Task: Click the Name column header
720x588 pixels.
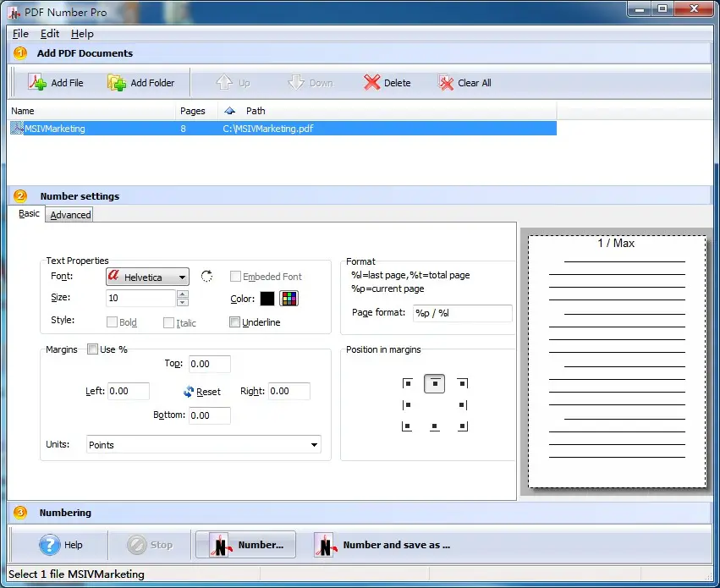Action: (91, 111)
